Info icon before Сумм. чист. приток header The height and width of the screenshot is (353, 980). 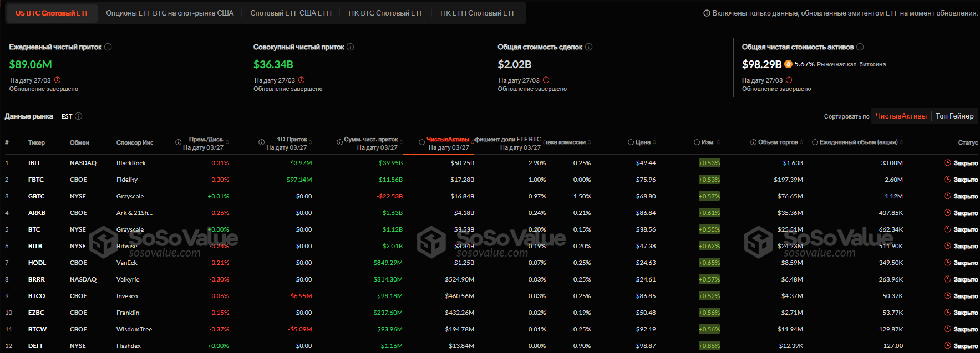[x=339, y=142]
